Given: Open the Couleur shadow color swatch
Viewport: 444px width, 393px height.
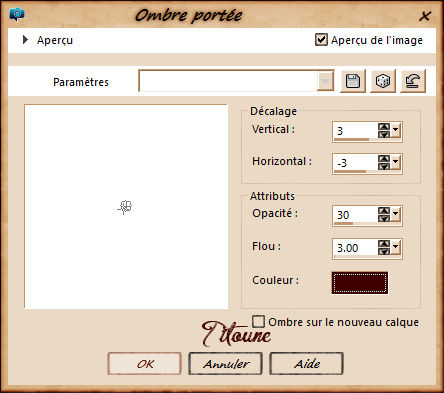Looking at the screenshot, I should pos(360,283).
